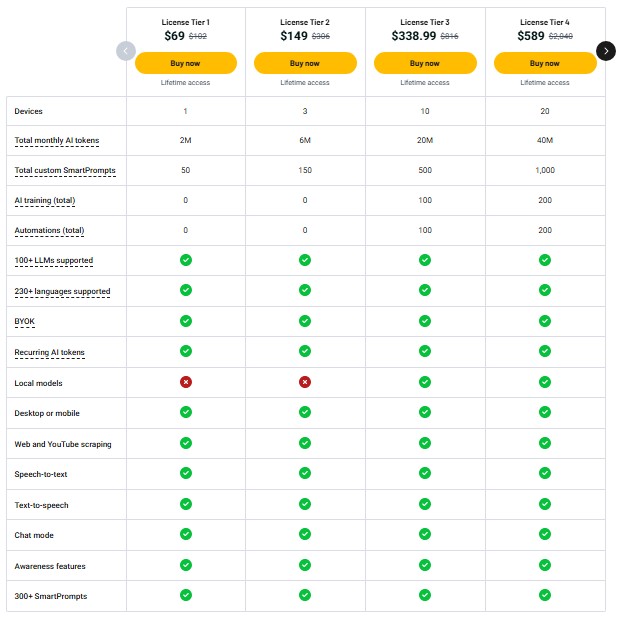Click the right arrow carousel button
The image size is (618, 623).
coord(605,50)
